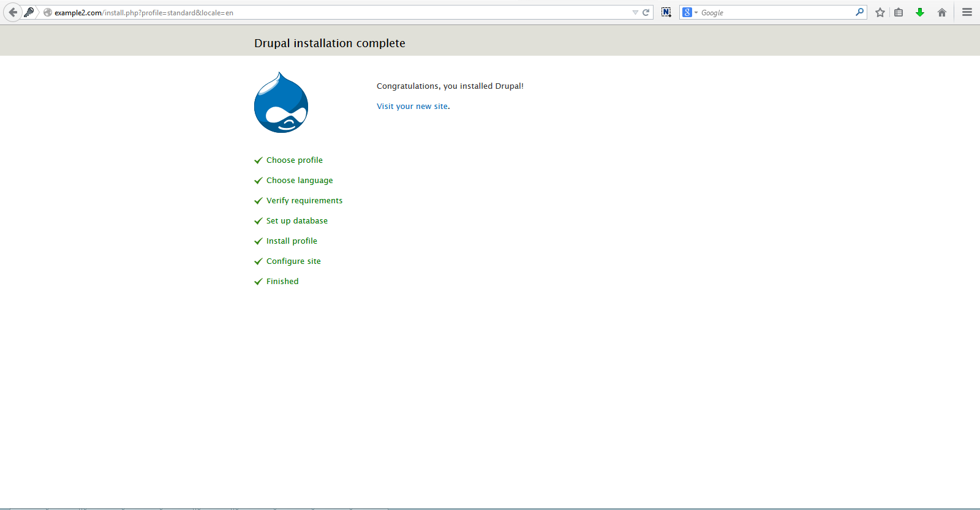Screen dimensions: 980x510
Task: Show bookmarks list icon
Action: (x=899, y=12)
